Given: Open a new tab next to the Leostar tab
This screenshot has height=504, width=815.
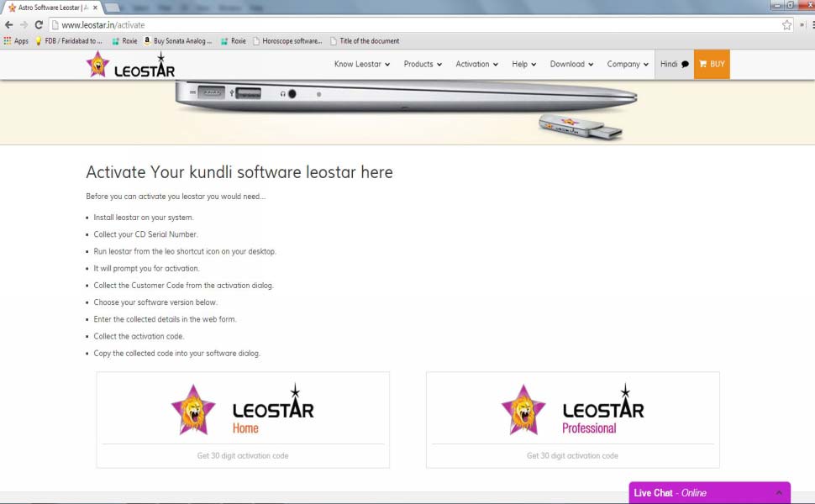Looking at the screenshot, I should (113, 8).
